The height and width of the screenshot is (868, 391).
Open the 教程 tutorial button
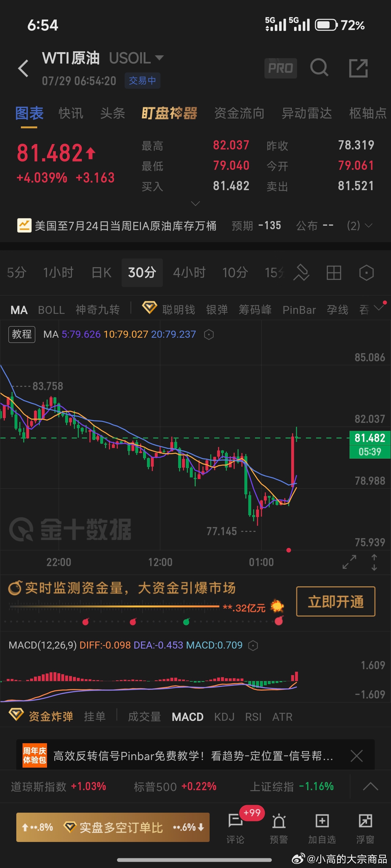[22, 334]
